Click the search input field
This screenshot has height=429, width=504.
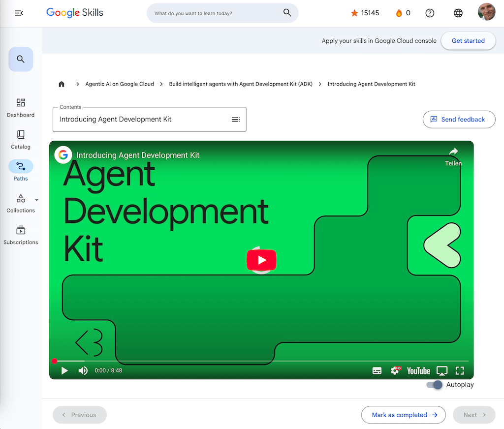[217, 13]
